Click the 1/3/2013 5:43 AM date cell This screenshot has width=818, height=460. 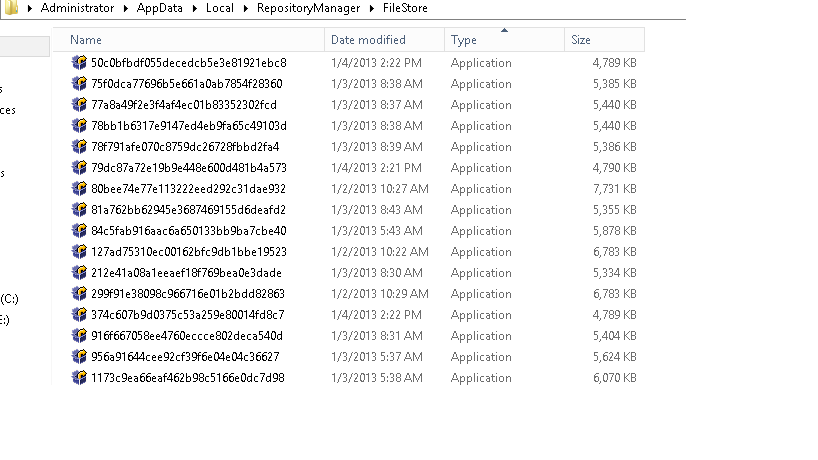[x=377, y=231]
